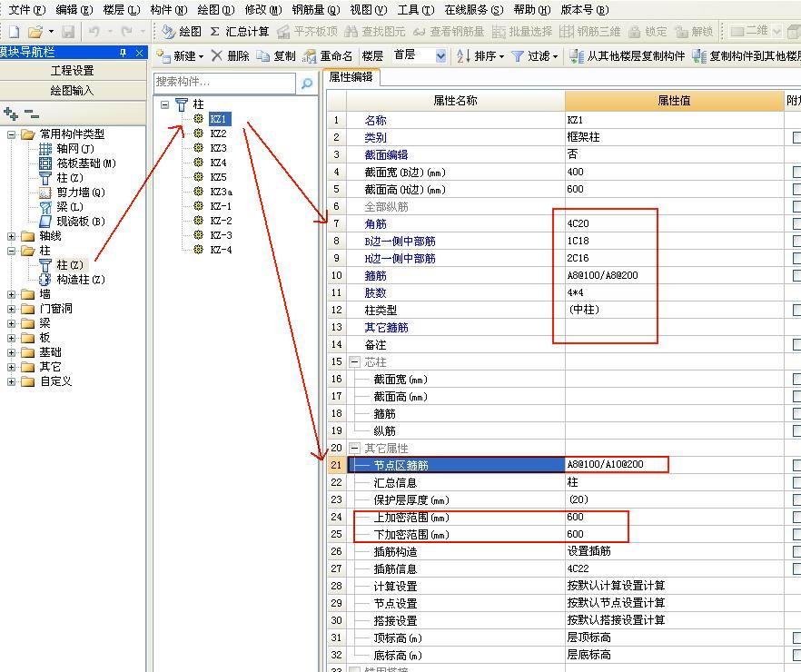Tick the checkbox in 截面宽(B边) row

[796, 172]
